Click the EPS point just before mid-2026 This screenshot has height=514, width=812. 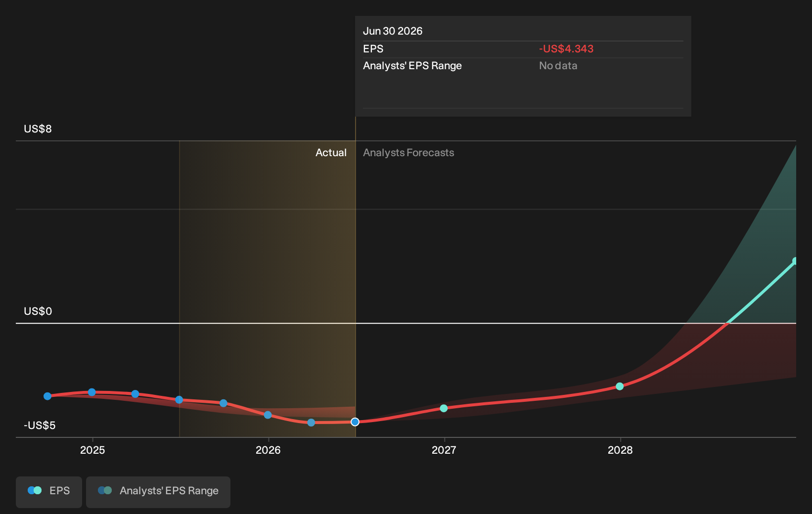coord(311,423)
